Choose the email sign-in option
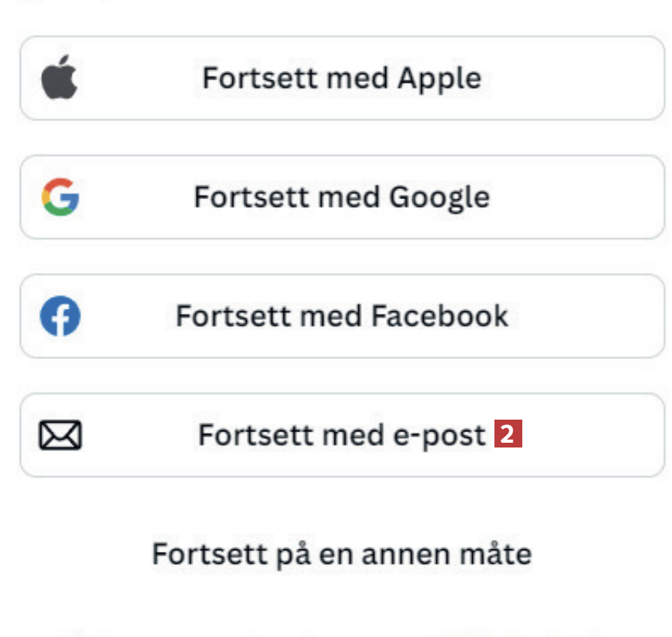This screenshot has height=637, width=672. pos(342,435)
